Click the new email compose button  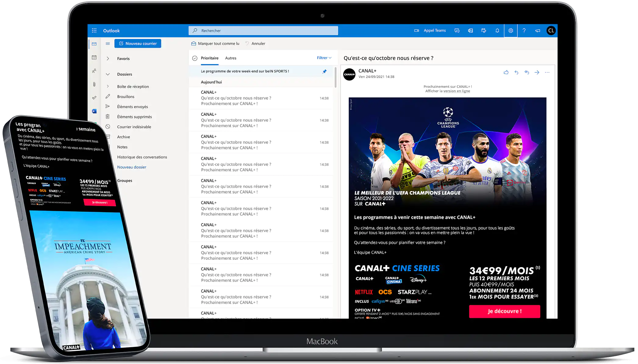137,43
